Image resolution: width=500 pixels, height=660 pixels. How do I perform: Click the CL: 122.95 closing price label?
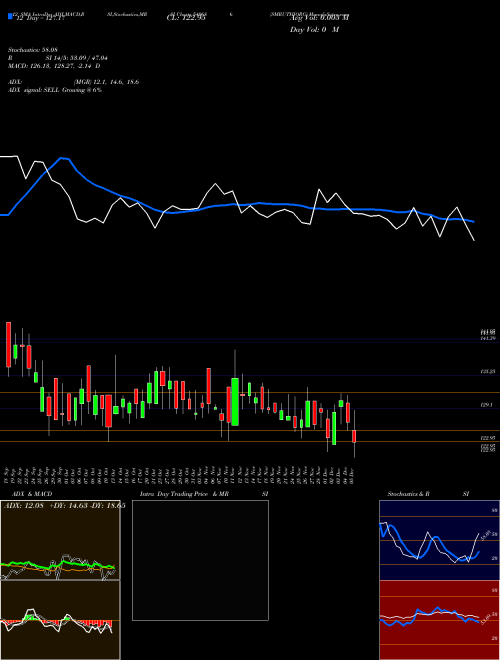pyautogui.click(x=186, y=18)
